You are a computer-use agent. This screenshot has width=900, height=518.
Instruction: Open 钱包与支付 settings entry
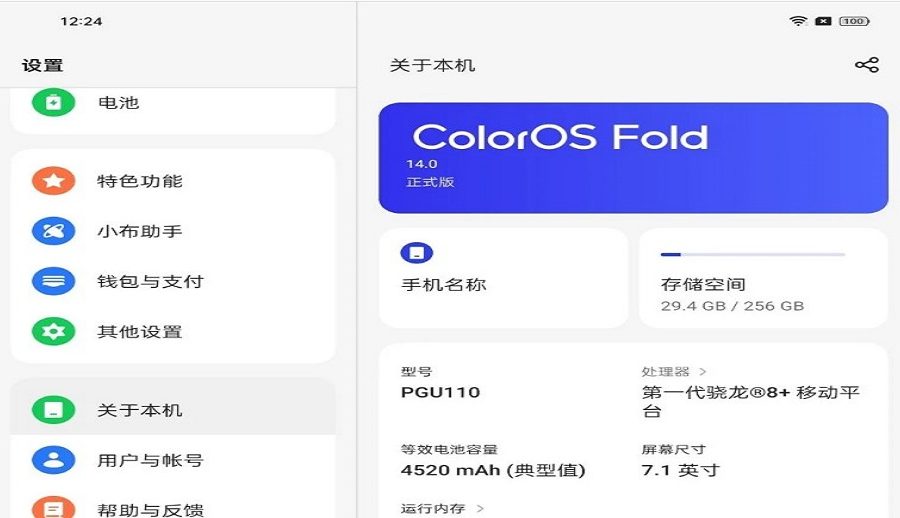pos(150,281)
